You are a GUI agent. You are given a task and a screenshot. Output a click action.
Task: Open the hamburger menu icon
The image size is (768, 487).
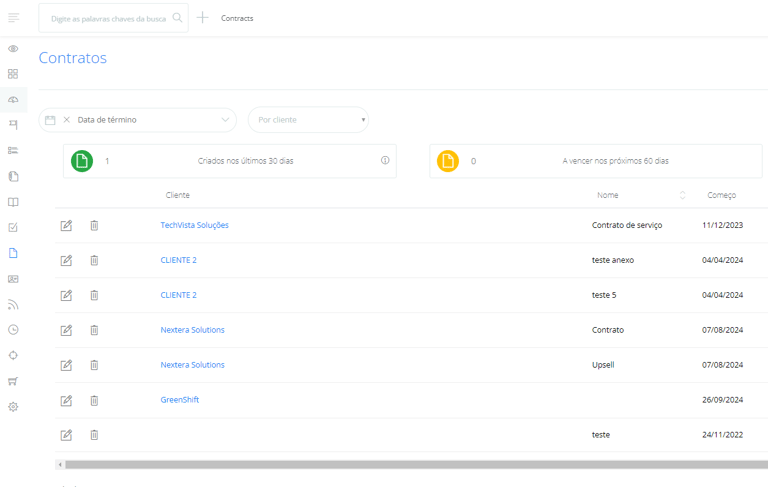(14, 18)
